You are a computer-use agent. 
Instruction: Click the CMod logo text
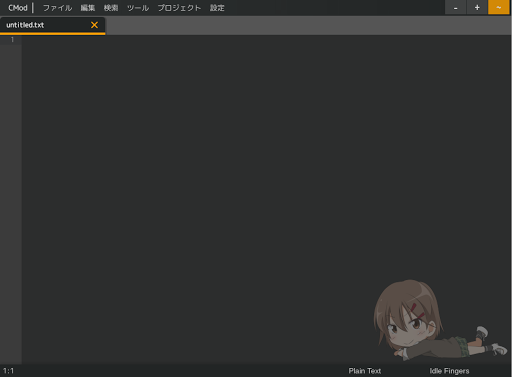tap(18, 8)
